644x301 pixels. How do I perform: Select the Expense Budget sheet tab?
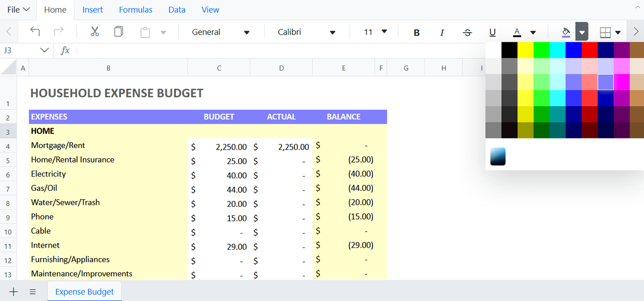pos(85,291)
